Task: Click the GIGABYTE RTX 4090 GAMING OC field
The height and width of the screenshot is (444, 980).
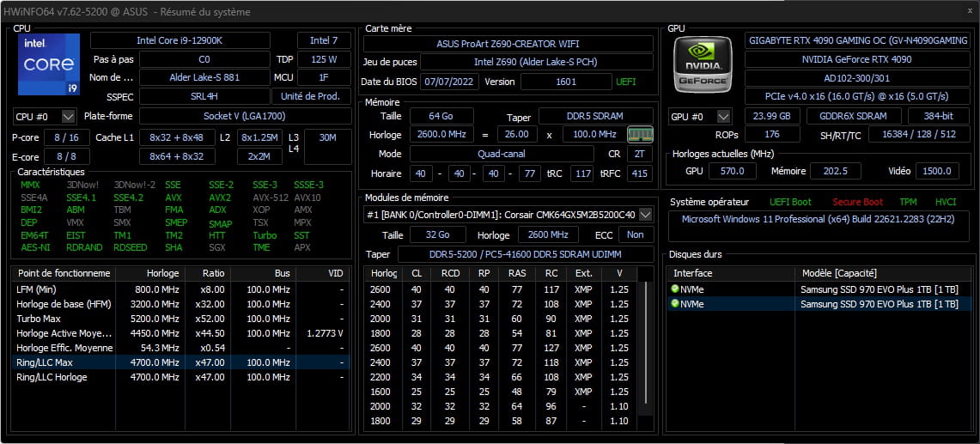Action: pos(858,40)
